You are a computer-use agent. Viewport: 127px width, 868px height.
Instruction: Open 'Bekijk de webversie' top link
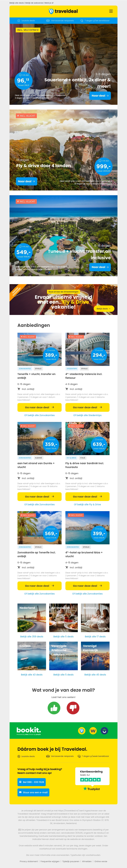pyautogui.click(x=34, y=3)
